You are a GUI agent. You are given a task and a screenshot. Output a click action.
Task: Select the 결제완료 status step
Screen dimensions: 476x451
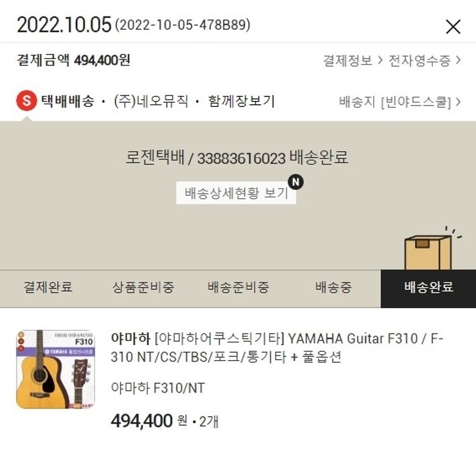[48, 287]
